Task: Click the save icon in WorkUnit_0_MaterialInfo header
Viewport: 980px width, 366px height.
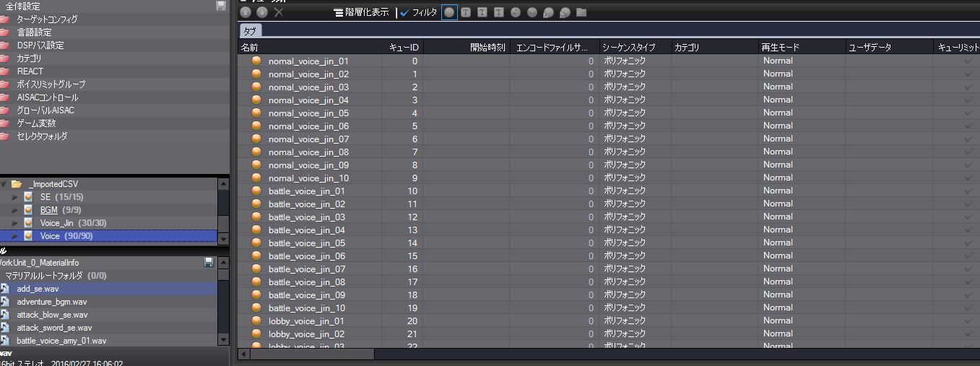Action: 209,262
